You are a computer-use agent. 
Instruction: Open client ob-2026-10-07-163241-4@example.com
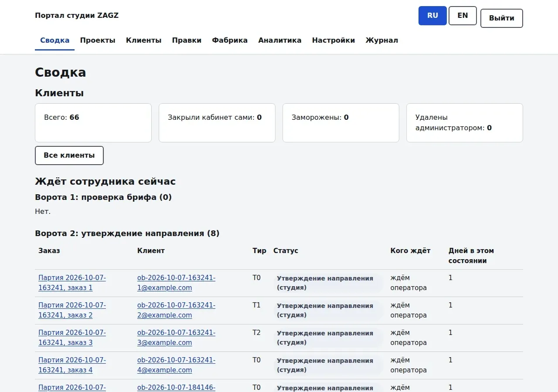point(176,365)
